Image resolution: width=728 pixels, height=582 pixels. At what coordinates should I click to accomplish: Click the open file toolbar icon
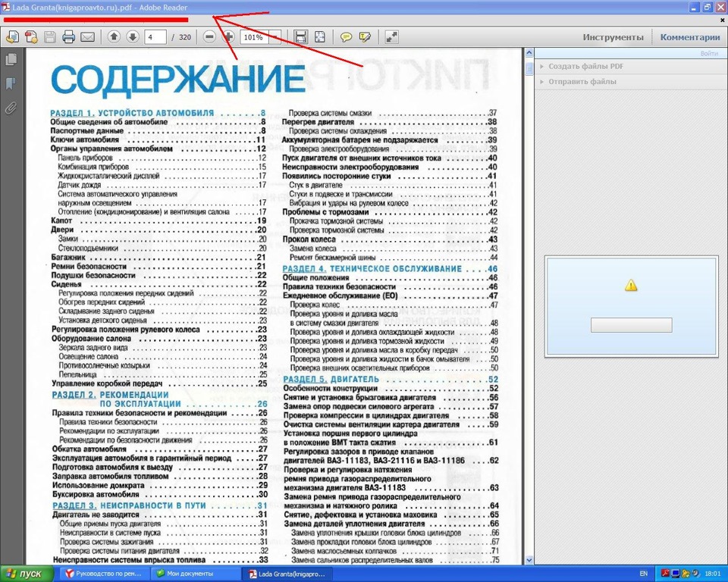(13, 36)
